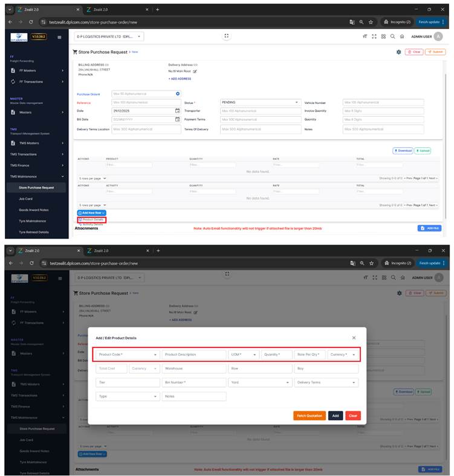Select Product Details under Add New Row
454x476 pixels.
tap(91, 219)
